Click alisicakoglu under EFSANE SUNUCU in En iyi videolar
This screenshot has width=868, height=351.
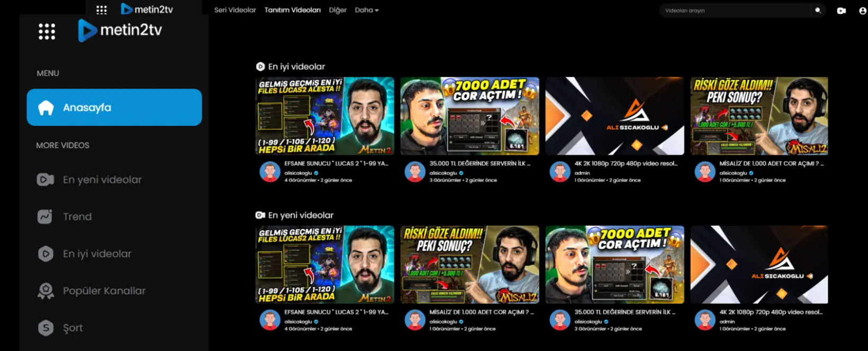[299, 173]
